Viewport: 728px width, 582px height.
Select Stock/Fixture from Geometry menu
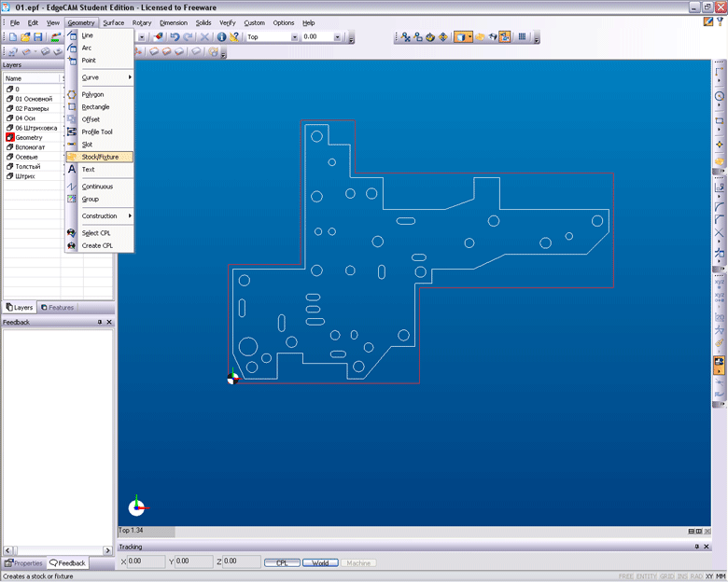coord(100,157)
